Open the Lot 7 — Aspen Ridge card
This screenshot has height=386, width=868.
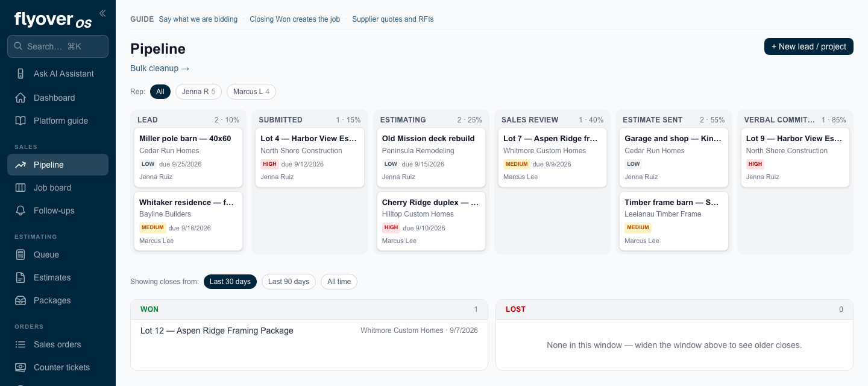click(x=553, y=157)
